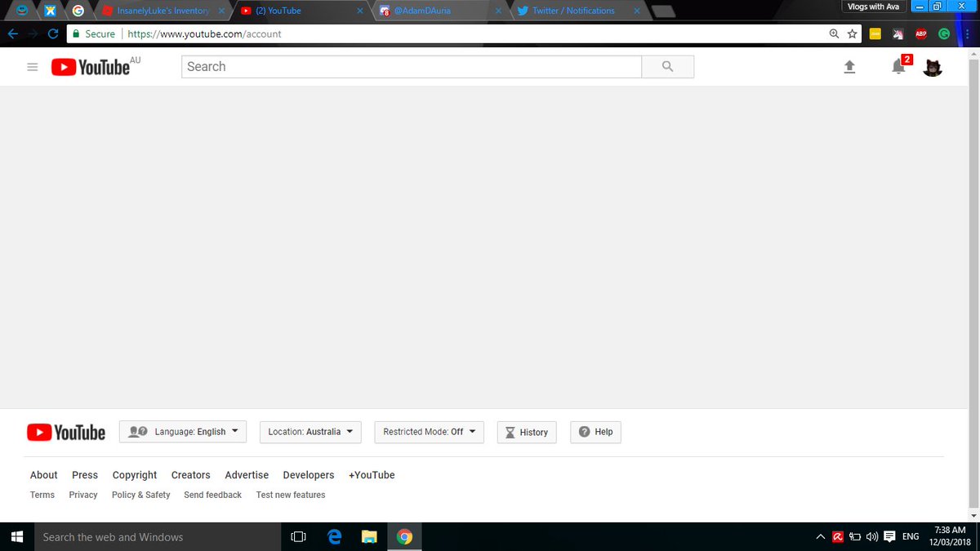Screen dimensions: 980x551
Task: Open the AdBlock Plus ABP extension
Action: (x=921, y=33)
